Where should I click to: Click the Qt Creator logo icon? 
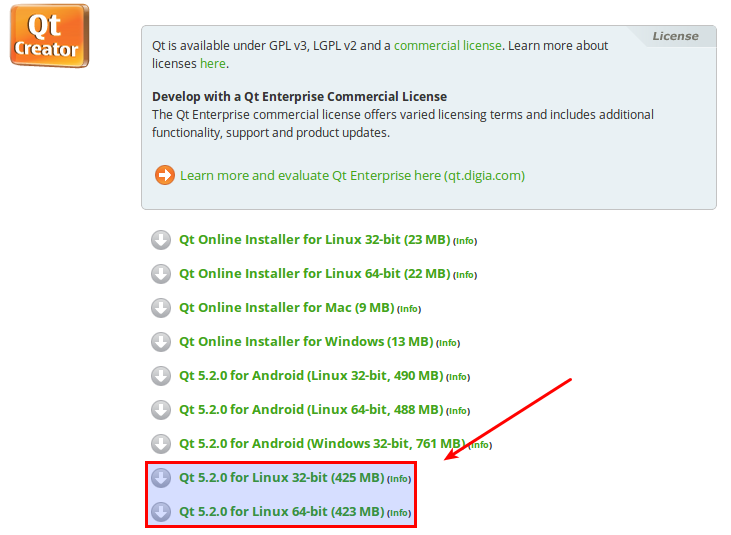click(x=49, y=36)
